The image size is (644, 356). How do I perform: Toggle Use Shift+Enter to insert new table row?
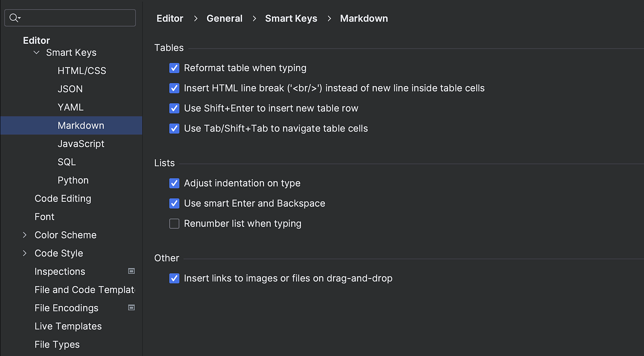pos(174,108)
